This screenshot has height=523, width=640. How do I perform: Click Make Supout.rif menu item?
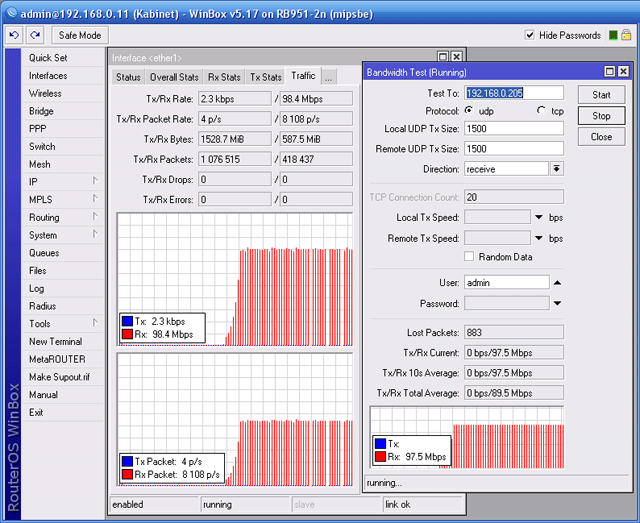(63, 377)
